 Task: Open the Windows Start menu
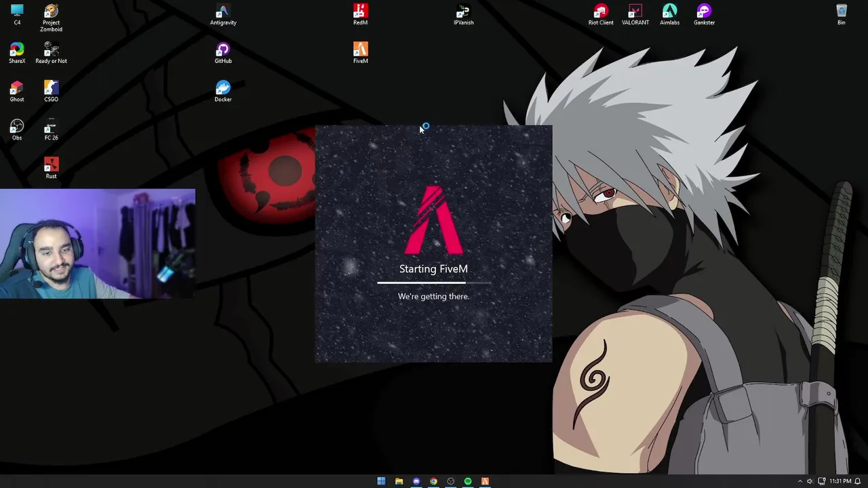coord(381,481)
